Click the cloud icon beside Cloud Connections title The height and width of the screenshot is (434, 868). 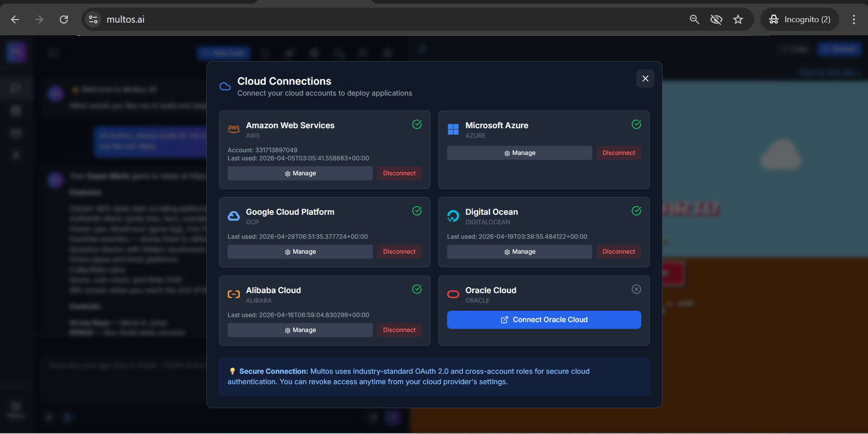click(225, 87)
